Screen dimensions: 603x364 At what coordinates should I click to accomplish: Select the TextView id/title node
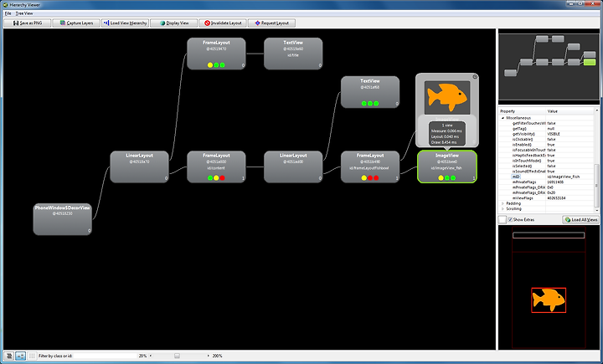pos(293,54)
